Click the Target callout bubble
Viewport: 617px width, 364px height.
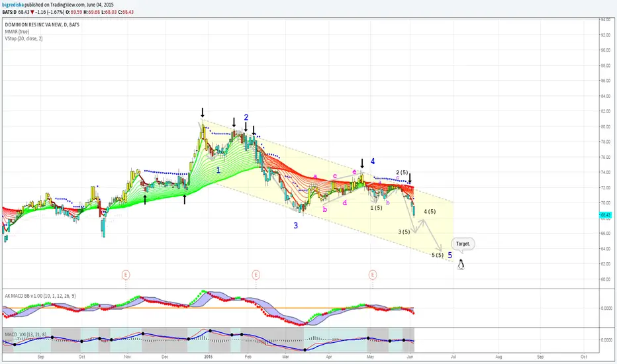click(463, 244)
